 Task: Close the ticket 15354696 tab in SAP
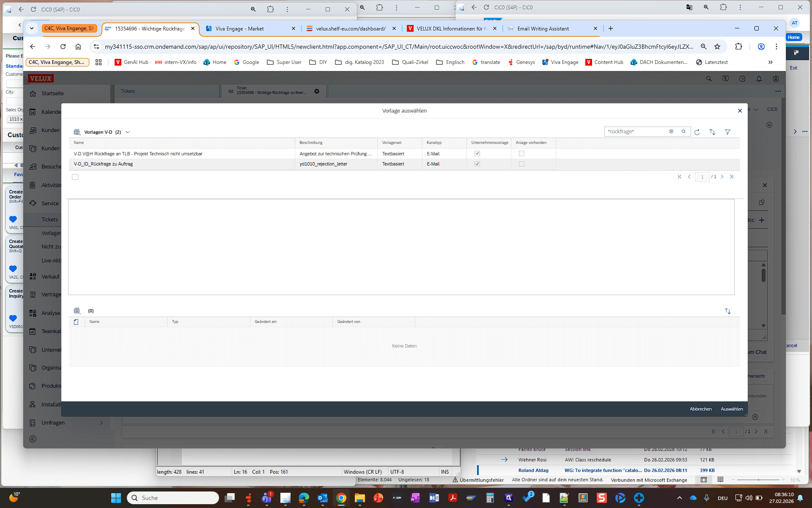coord(317,91)
